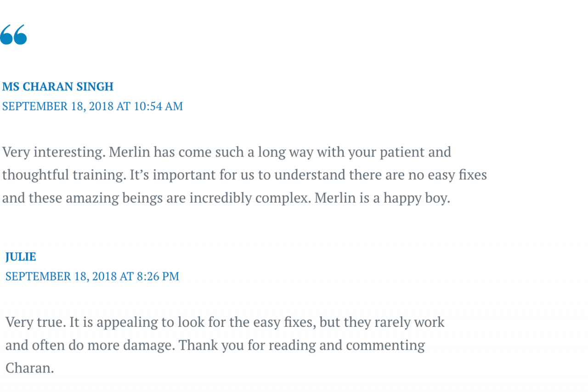Open the MS CHARAN SINGH author link

coord(58,86)
